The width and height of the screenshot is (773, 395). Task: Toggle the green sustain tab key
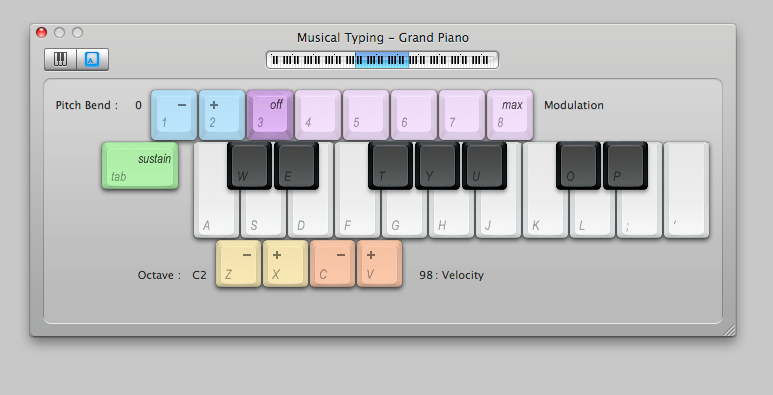(x=140, y=166)
